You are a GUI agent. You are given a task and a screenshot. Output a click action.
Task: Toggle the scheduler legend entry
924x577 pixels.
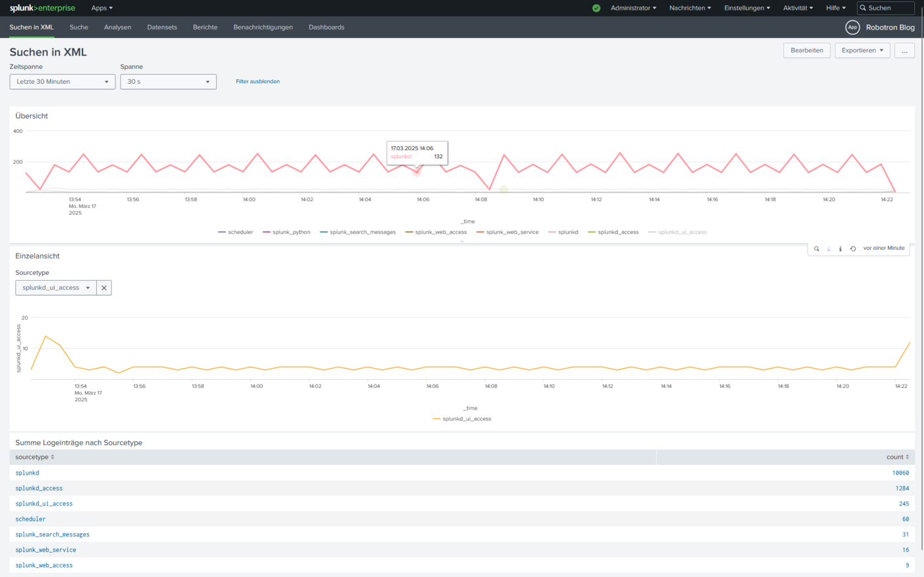[235, 232]
